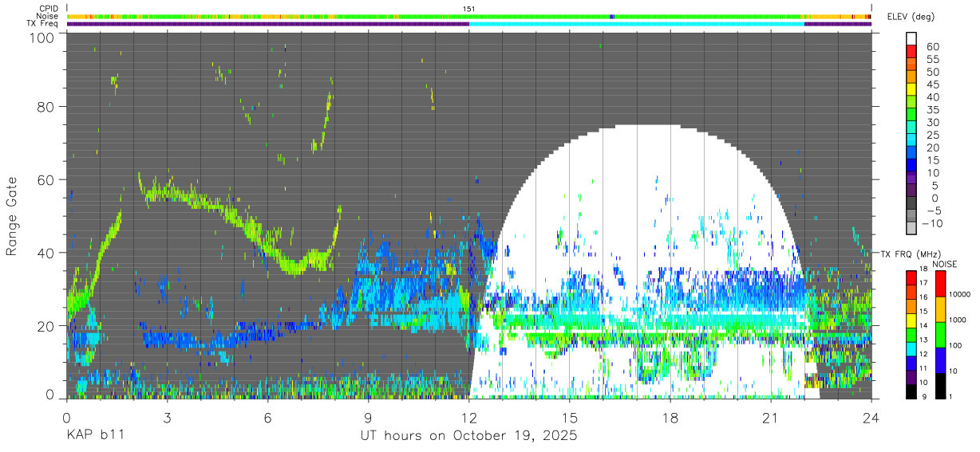This screenshot has height=452, width=980.
Task: Pick the red segment of the elevation colorbar
Action: click(911, 52)
